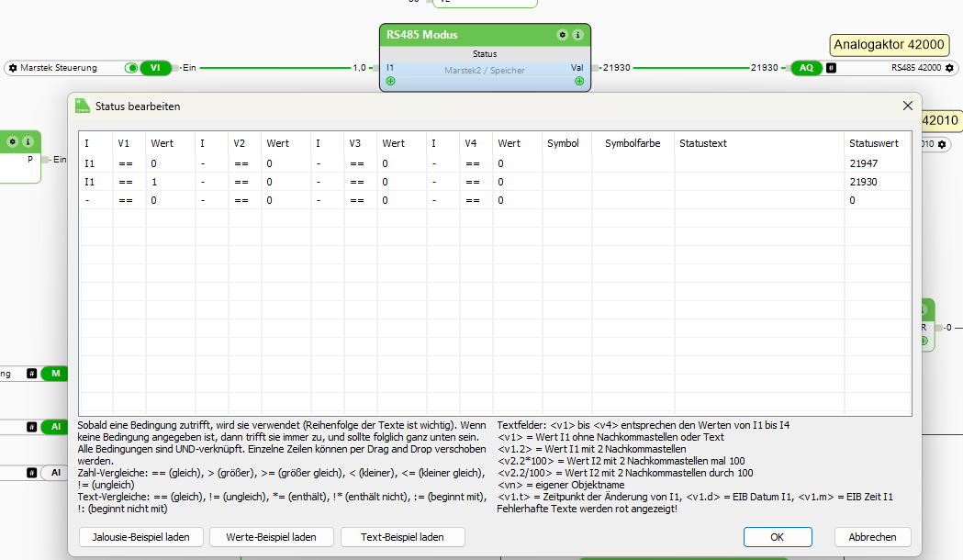Image resolution: width=963 pixels, height=560 pixels.
Task: Click V2 operator cell in third row
Action: [x=244, y=200]
